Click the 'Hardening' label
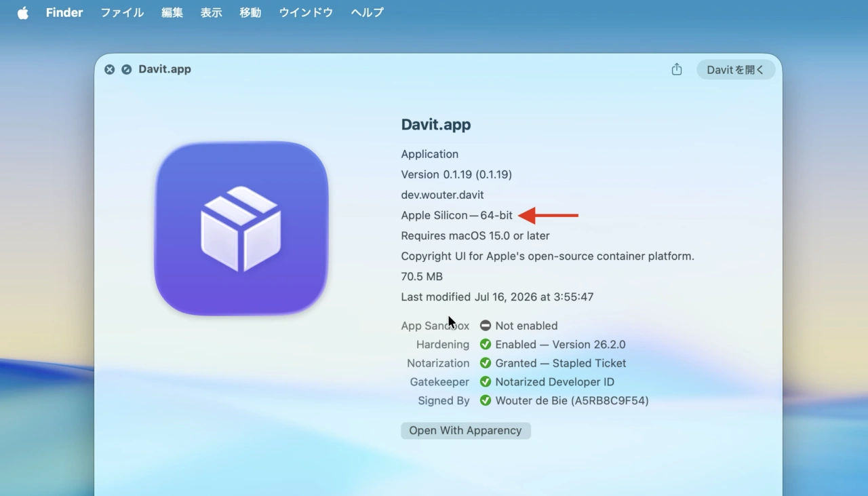This screenshot has height=496, width=868. (443, 344)
